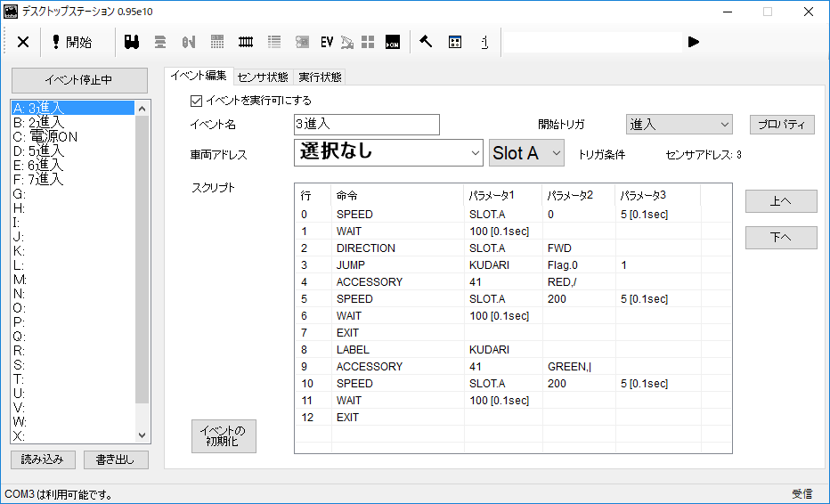Select event 'C: 電源ON' in list
The width and height of the screenshot is (830, 504).
tap(73, 137)
